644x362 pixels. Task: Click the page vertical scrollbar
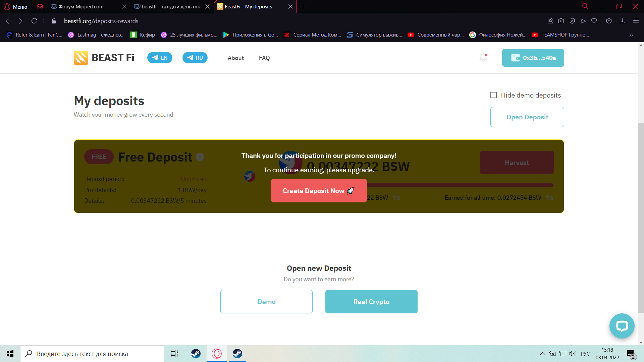coord(641,218)
